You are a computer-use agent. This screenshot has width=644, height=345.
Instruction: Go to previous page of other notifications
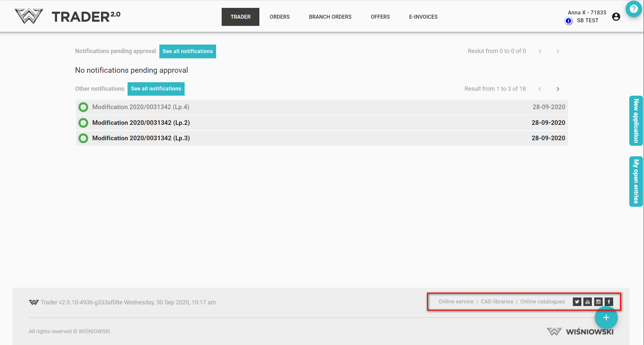click(x=540, y=89)
